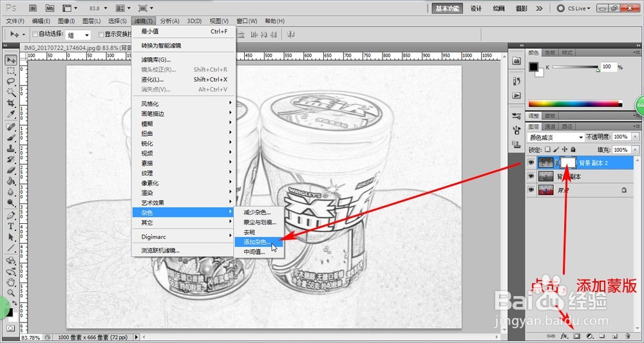Open the screen mode dropdown
Screen dimensions: 644x343
pos(146,8)
